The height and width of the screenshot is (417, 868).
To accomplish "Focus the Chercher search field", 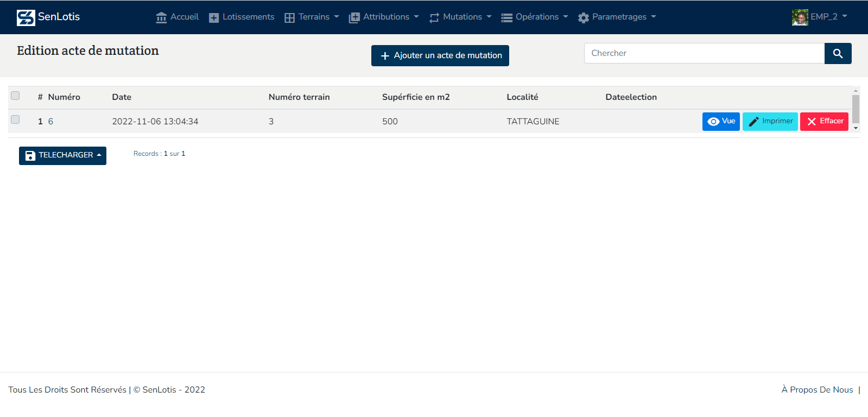I will tap(704, 53).
